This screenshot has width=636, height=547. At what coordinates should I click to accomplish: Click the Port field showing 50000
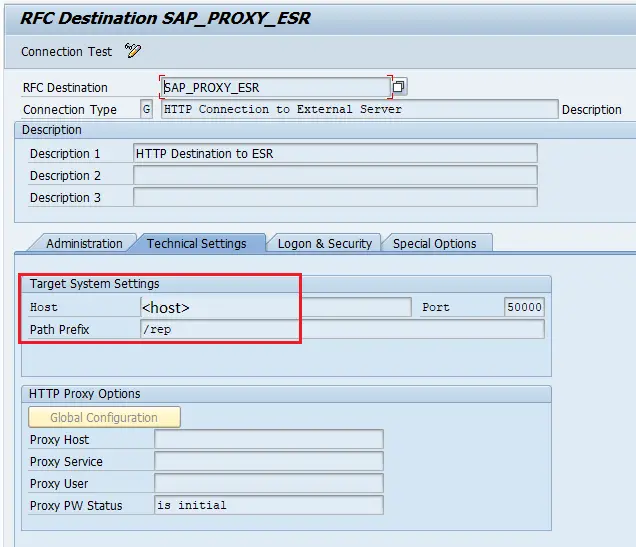point(524,307)
